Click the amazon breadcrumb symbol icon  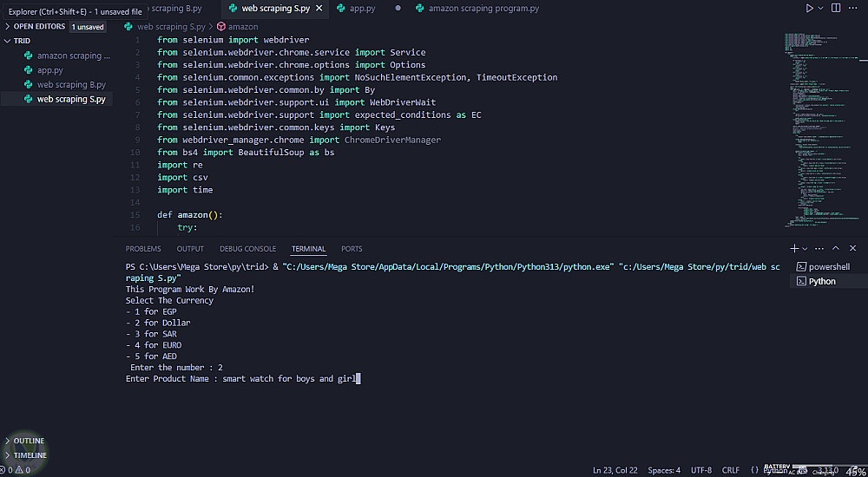tap(220, 27)
